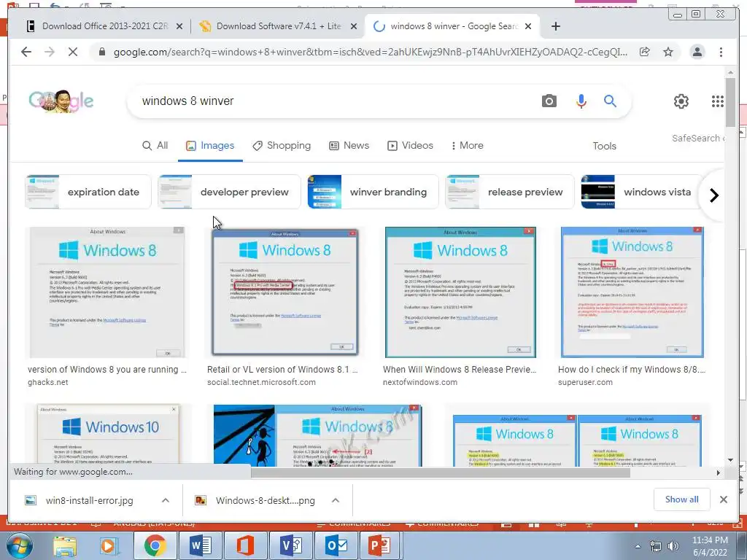This screenshot has width=747, height=560.
Task: Switch to Visio in the taskbar
Action: pos(290,545)
